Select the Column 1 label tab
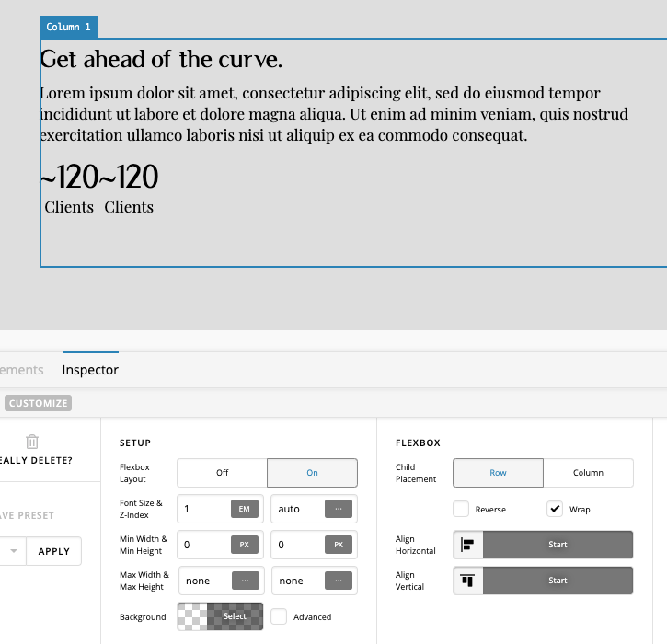The image size is (667, 644). [69, 28]
